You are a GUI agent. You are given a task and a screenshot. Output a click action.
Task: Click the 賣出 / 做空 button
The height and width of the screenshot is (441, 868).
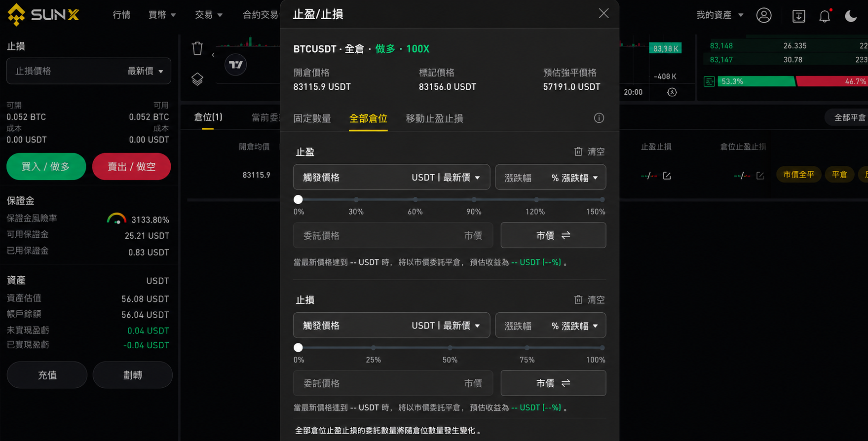point(131,167)
